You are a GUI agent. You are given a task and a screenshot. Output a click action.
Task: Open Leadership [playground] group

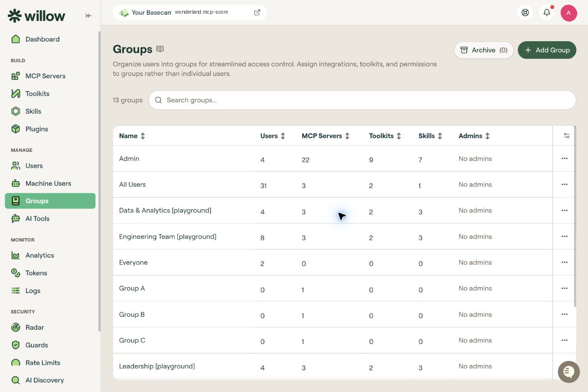(x=333, y=366)
